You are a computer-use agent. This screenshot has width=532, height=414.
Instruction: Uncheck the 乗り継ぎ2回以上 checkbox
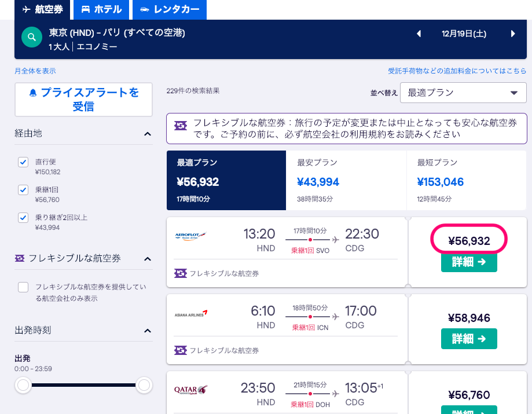(x=23, y=218)
